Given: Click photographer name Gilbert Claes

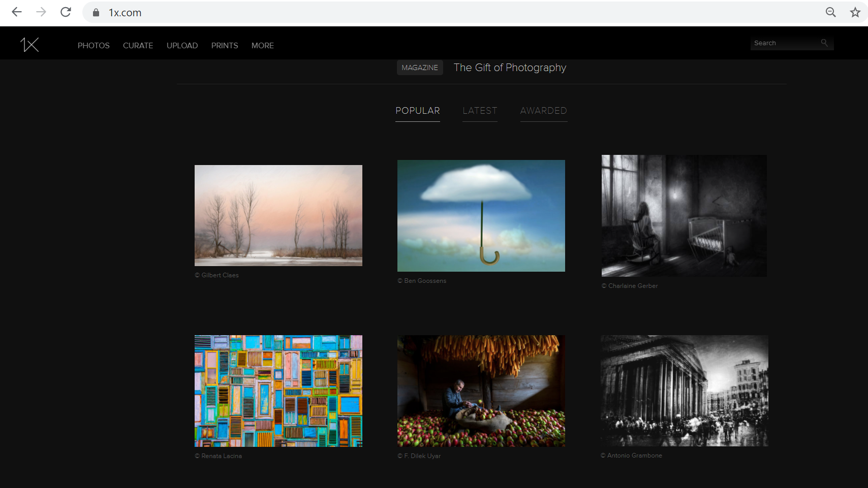Looking at the screenshot, I should [220, 275].
